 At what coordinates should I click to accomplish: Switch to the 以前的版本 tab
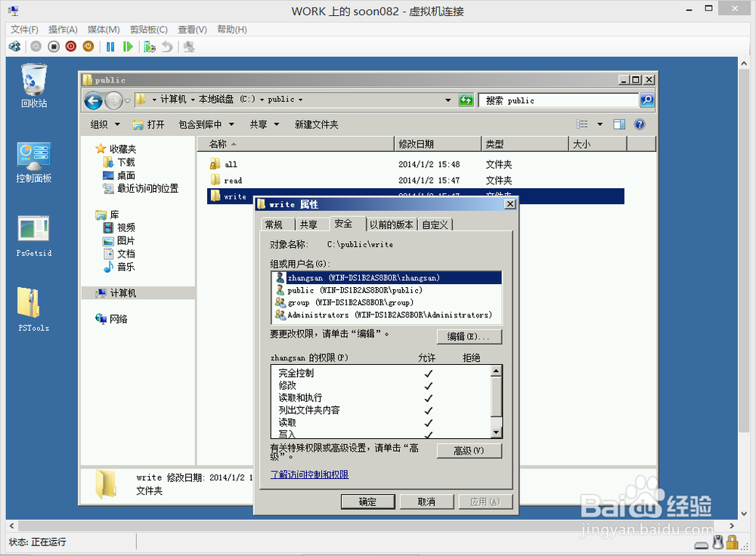click(391, 224)
